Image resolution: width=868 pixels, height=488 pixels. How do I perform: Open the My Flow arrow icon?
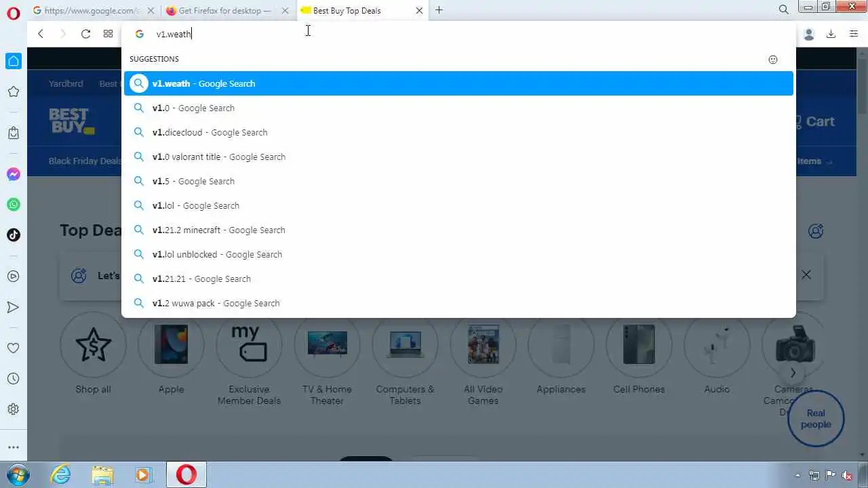tap(14, 307)
